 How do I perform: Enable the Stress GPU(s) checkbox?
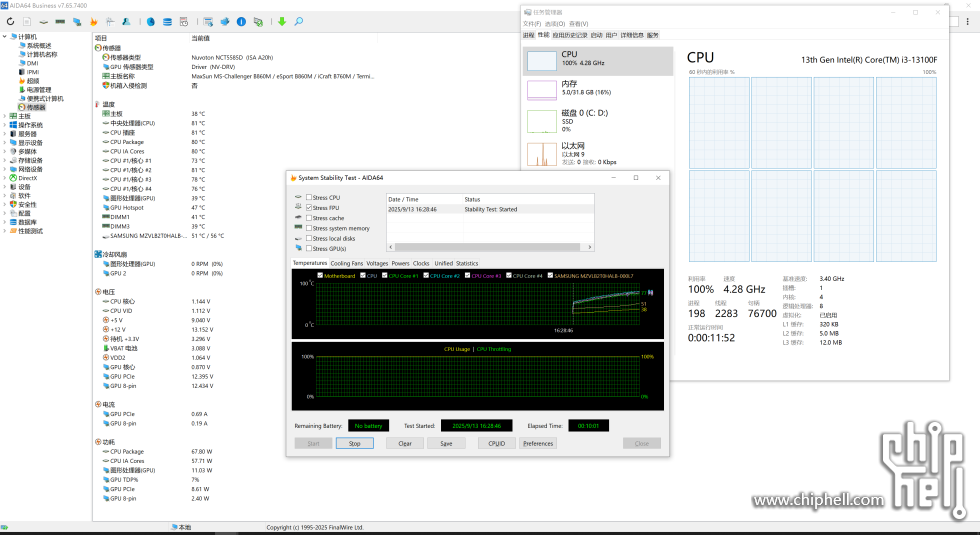pos(309,249)
